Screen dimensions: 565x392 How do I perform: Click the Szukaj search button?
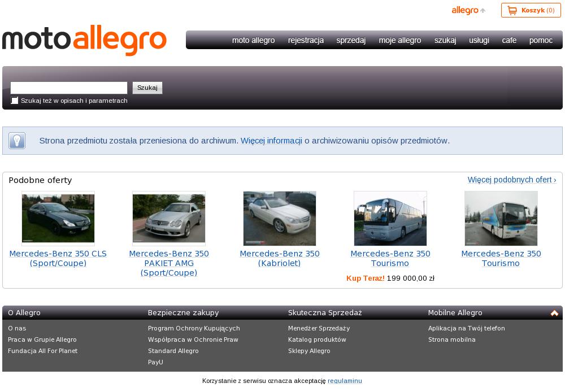pos(147,88)
